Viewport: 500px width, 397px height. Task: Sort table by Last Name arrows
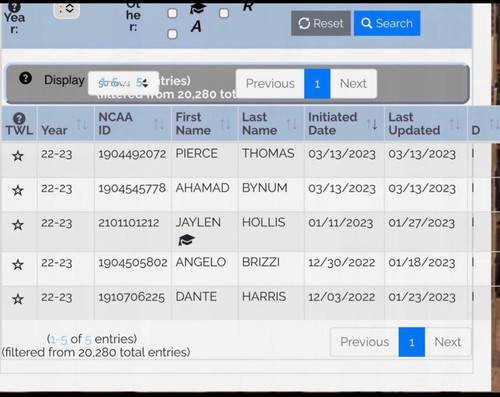[x=292, y=124]
